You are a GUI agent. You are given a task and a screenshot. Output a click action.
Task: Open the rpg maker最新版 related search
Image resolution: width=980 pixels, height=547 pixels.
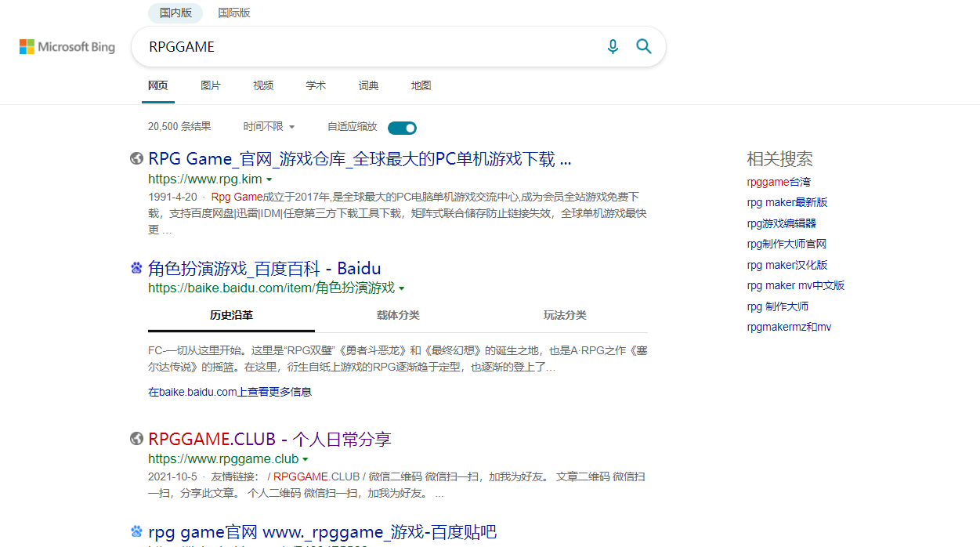point(787,202)
